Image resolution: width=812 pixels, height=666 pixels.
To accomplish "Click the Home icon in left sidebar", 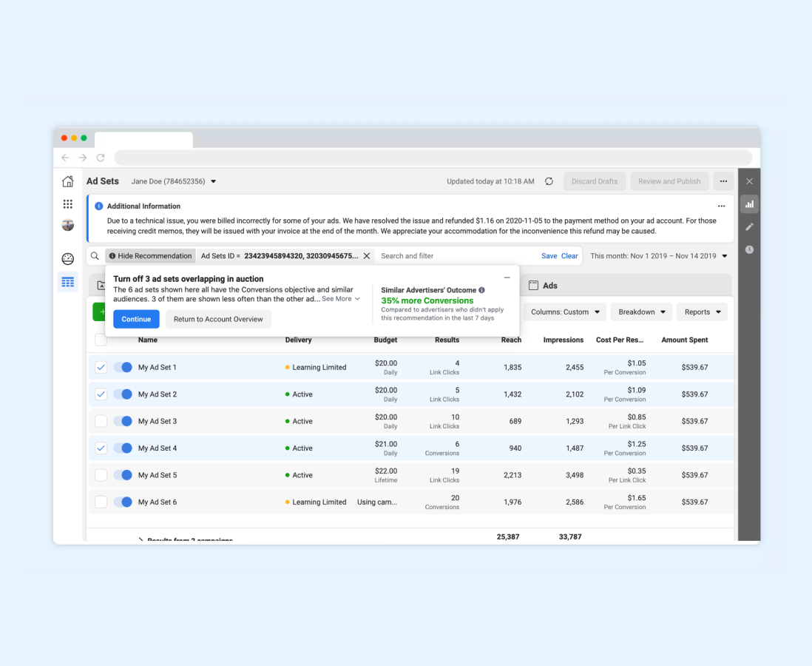I will tap(67, 181).
